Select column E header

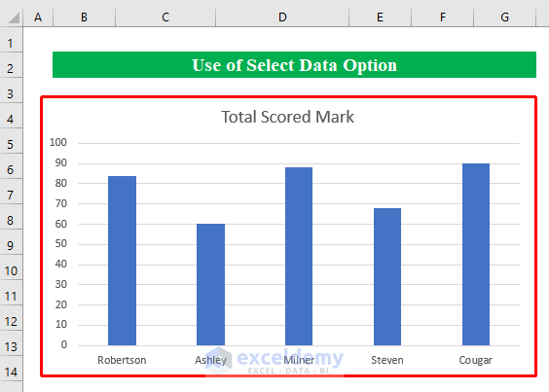(x=381, y=18)
